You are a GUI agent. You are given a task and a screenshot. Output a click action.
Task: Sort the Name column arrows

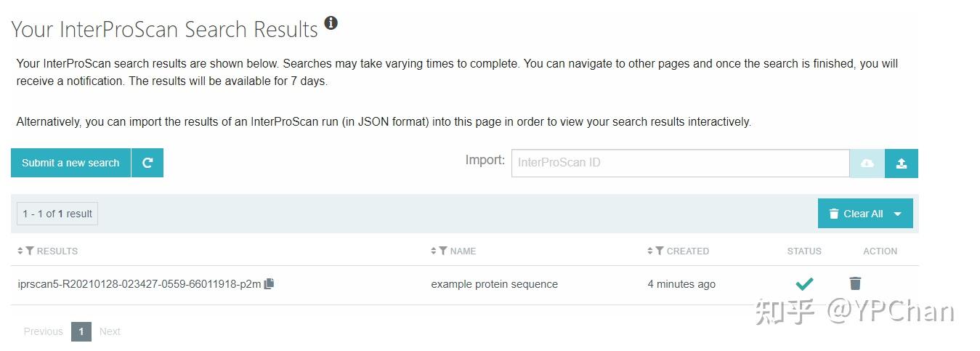tap(434, 251)
